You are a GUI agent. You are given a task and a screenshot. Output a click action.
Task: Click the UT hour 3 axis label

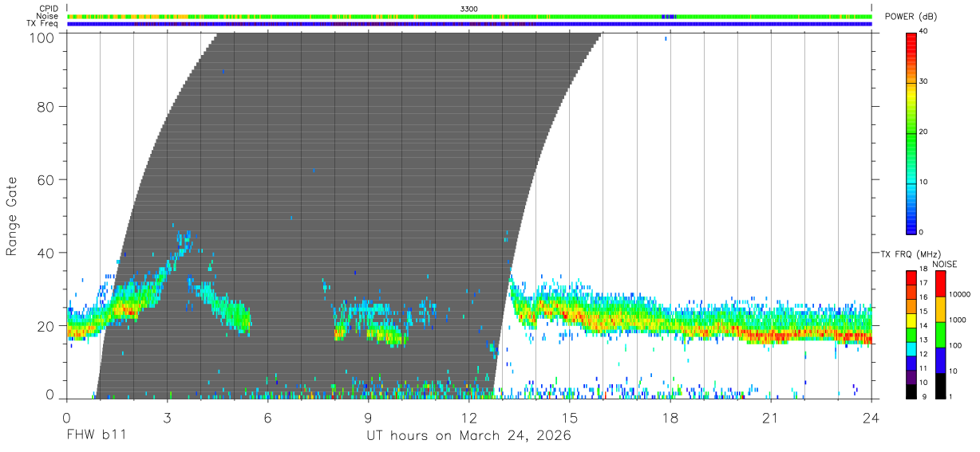coord(167,418)
